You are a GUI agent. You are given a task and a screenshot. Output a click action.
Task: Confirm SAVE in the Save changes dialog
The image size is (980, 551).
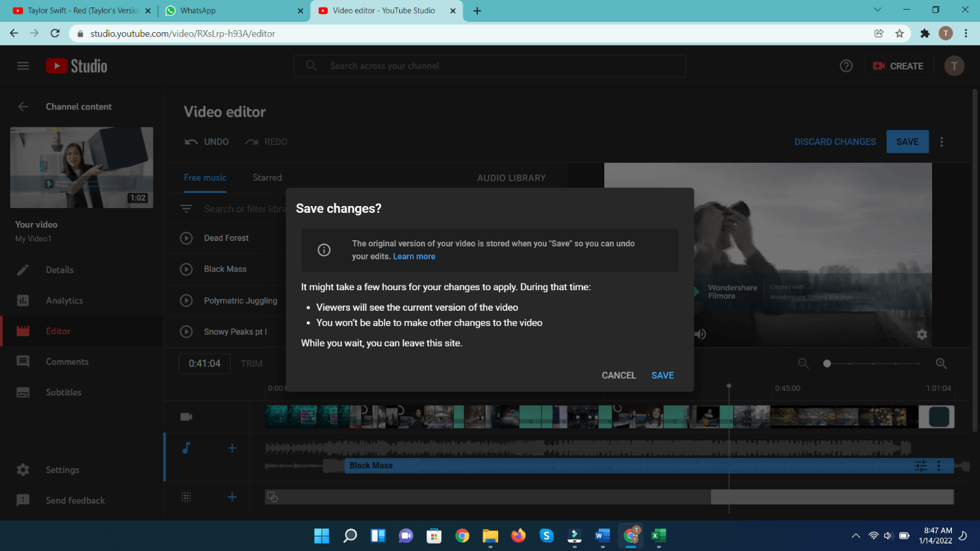662,375
